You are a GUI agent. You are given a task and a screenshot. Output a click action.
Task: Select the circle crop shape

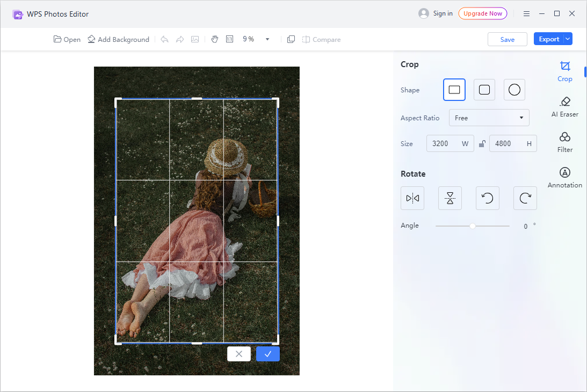pos(514,90)
